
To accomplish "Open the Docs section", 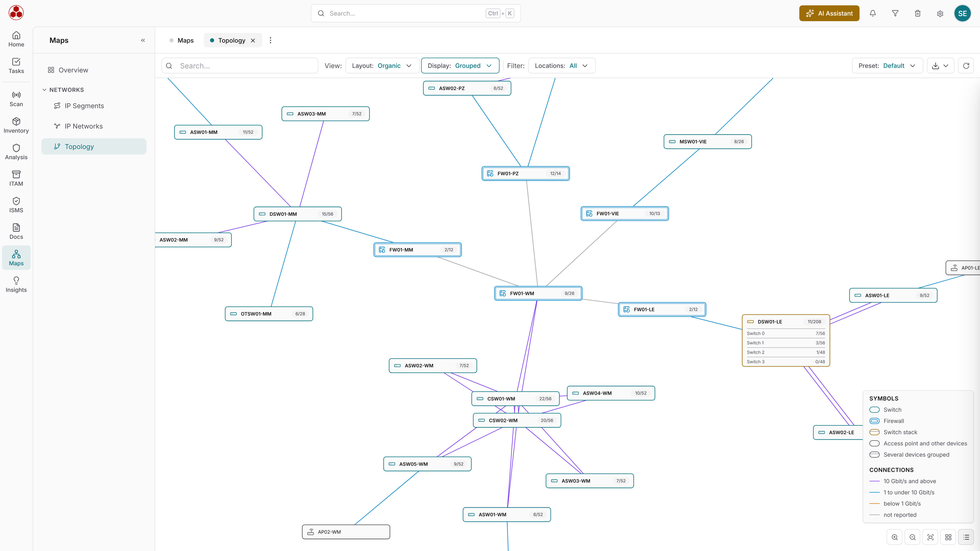I will (x=16, y=232).
